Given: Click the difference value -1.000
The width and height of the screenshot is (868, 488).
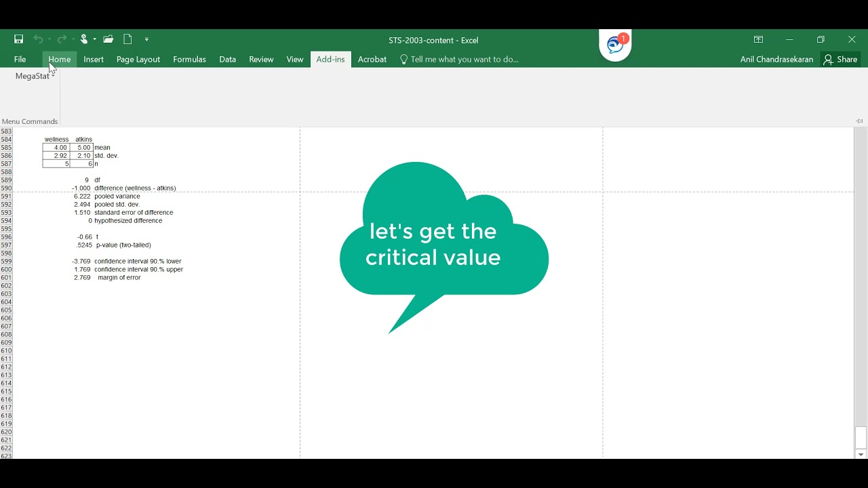Looking at the screenshot, I should (81, 188).
